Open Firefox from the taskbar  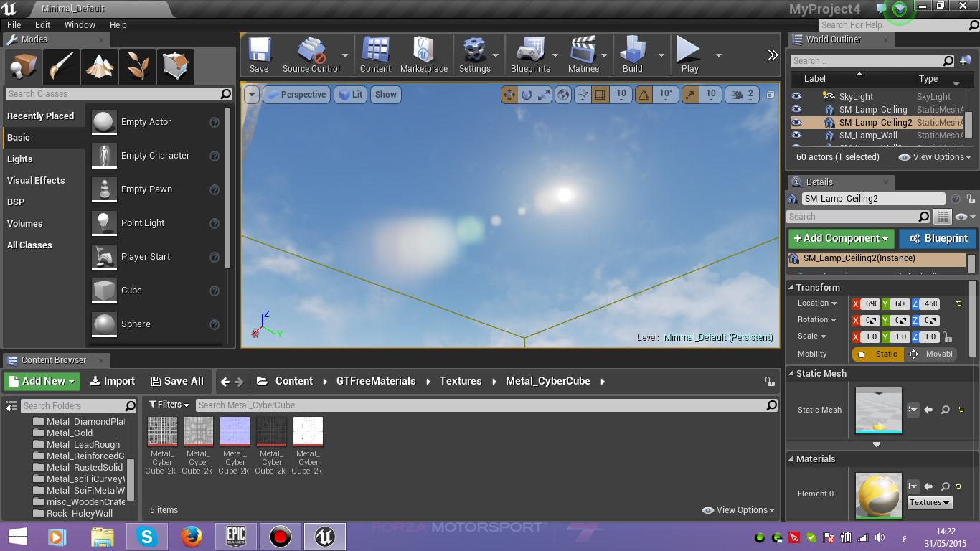tap(192, 537)
